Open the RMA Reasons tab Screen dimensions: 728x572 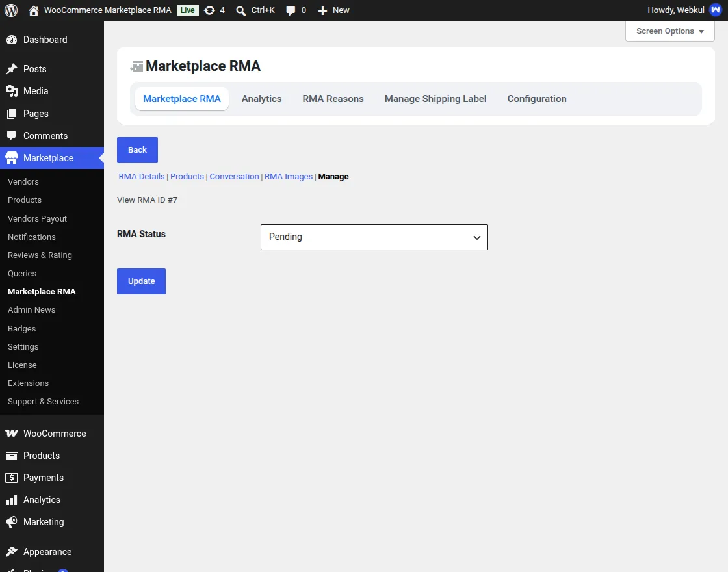pos(333,99)
